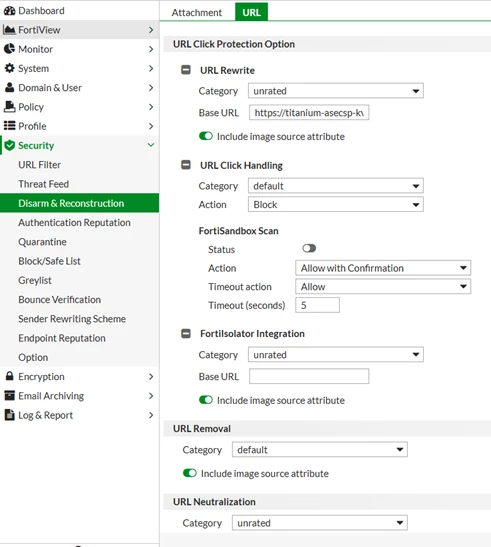Open the Greylist menu item

(x=35, y=280)
